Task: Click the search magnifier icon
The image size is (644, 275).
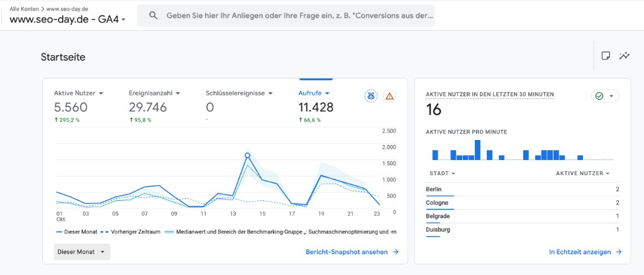Action: coord(153,16)
